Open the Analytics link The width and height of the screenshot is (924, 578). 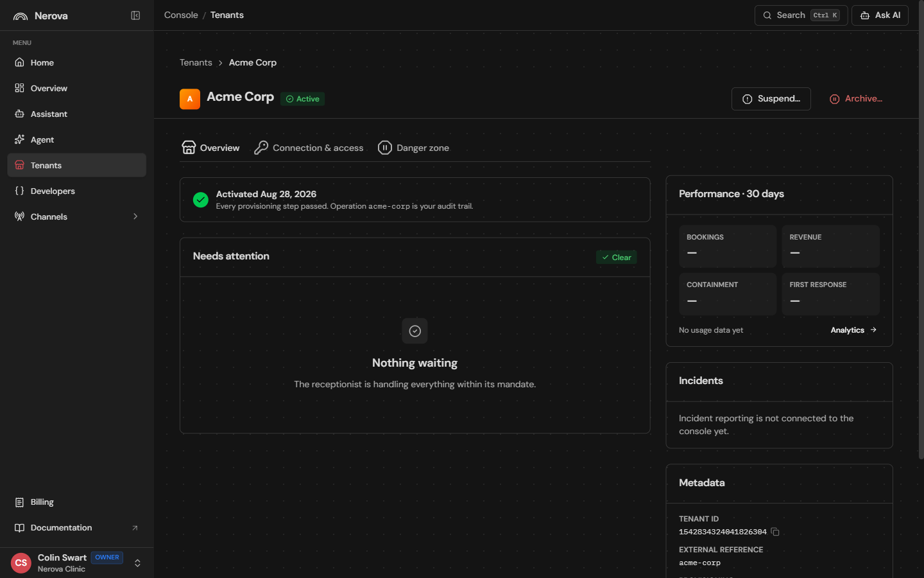click(853, 330)
